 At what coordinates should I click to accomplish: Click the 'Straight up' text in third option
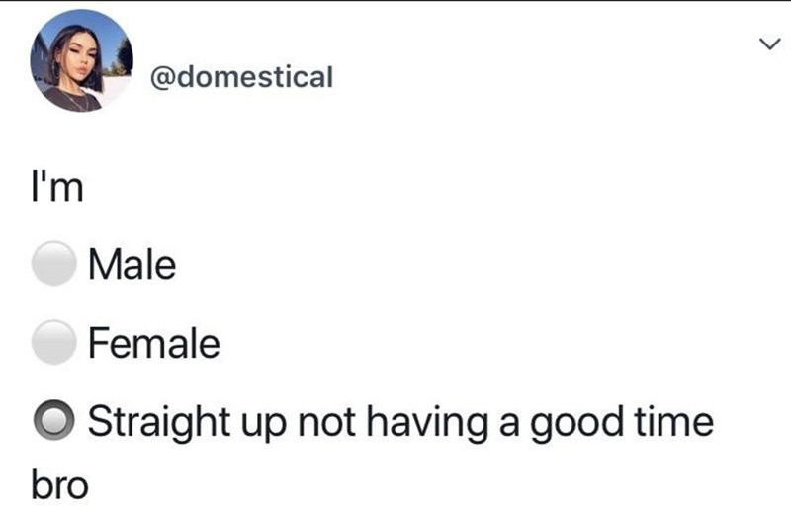(172, 423)
